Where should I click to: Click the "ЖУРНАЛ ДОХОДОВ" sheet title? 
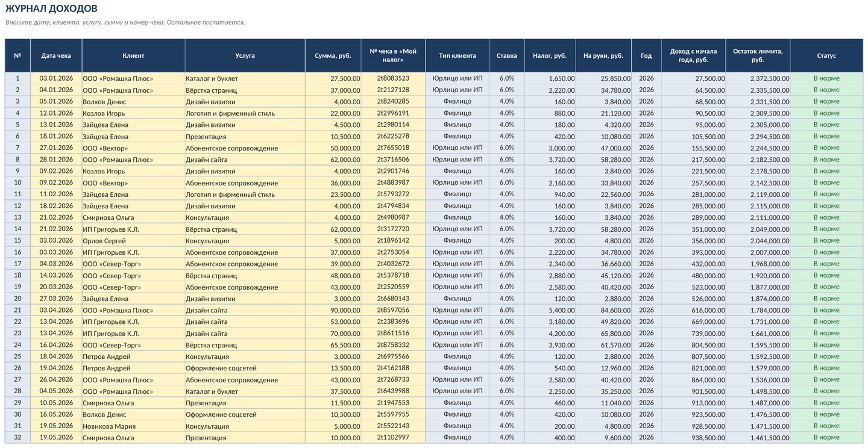pyautogui.click(x=51, y=8)
